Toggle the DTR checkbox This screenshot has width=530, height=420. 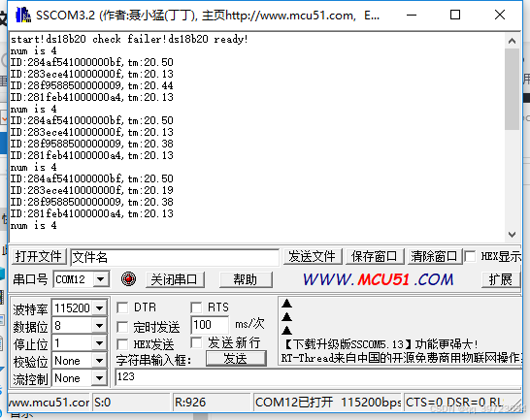[x=122, y=307]
